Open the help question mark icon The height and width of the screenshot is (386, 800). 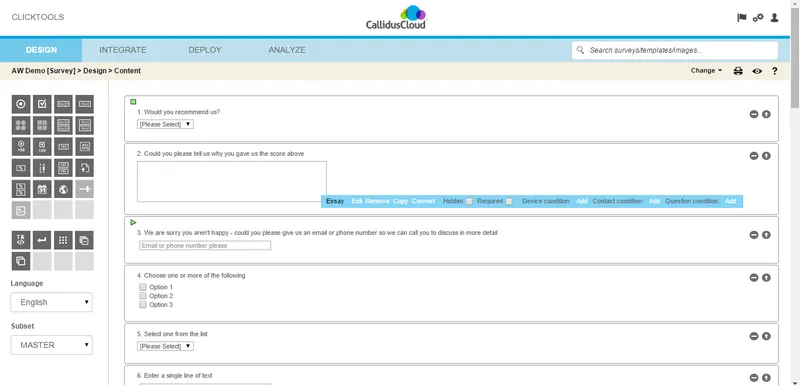coord(774,71)
